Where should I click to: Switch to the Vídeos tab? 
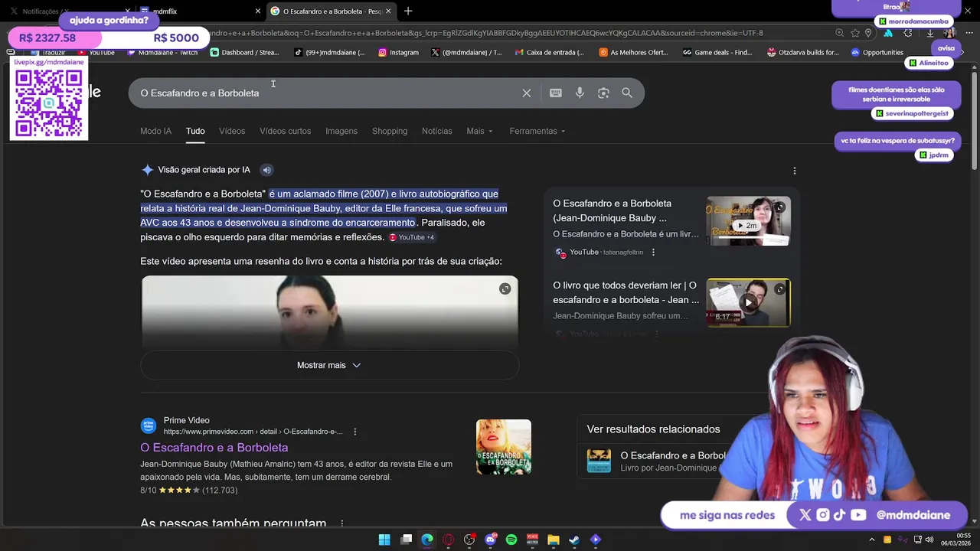[x=232, y=131]
